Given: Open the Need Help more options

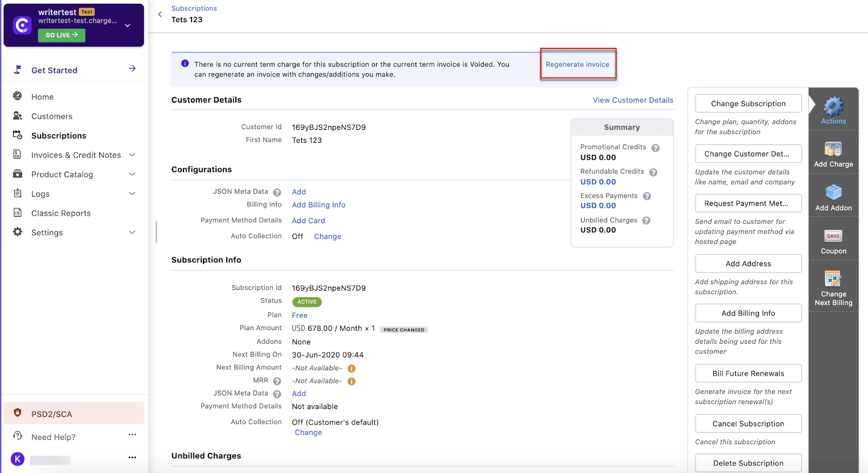Looking at the screenshot, I should click(132, 435).
